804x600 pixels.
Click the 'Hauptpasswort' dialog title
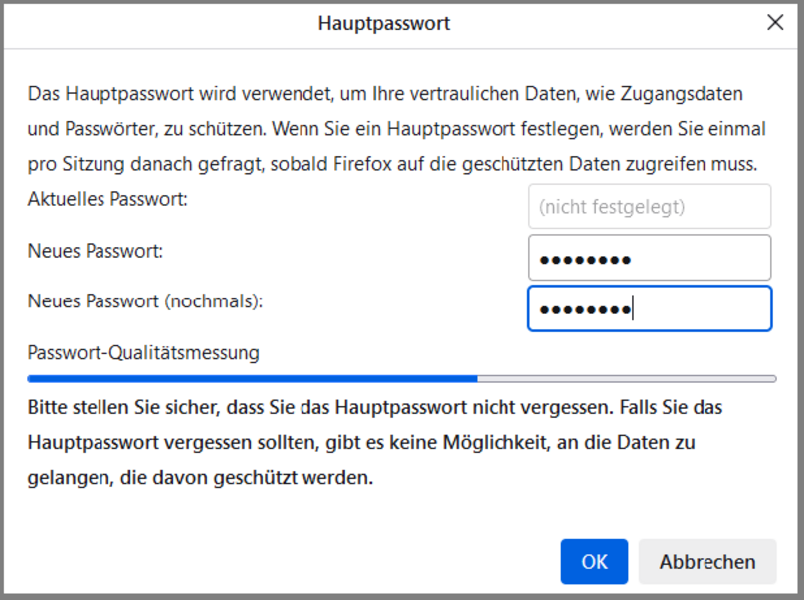(x=384, y=23)
